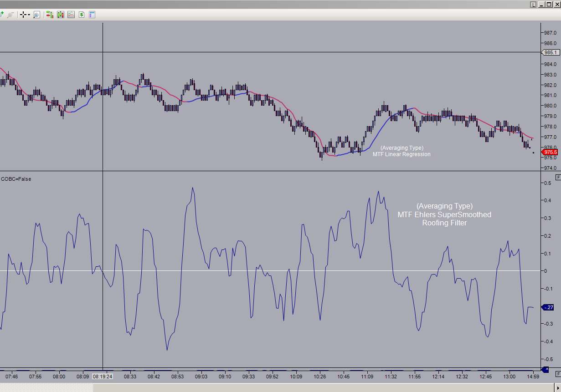Click the 13:00 time axis label
561x392 pixels.
tap(509, 377)
